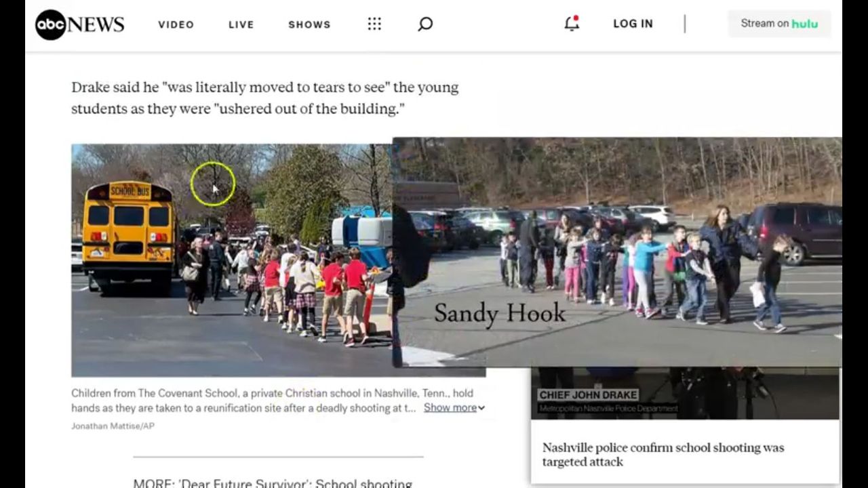The height and width of the screenshot is (488, 868).
Task: Open the SHOWS menu
Action: [309, 24]
